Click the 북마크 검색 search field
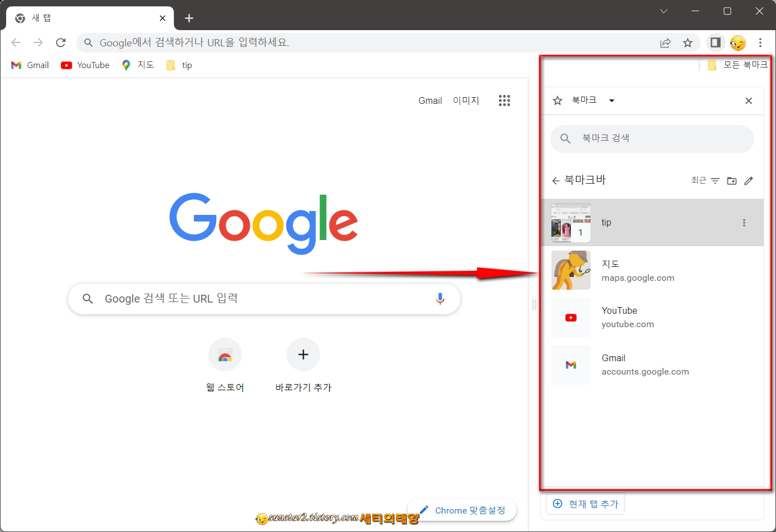Viewport: 776px width, 532px height. tap(652, 138)
